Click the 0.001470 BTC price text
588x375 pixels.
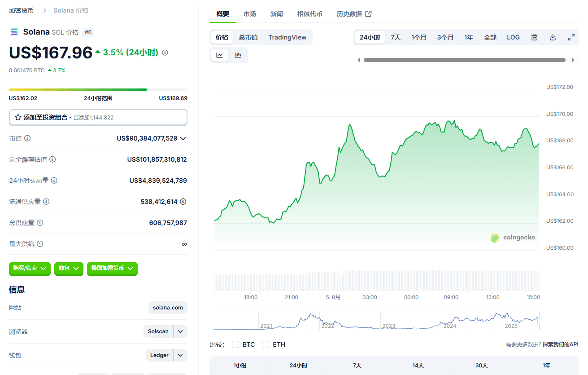point(27,70)
